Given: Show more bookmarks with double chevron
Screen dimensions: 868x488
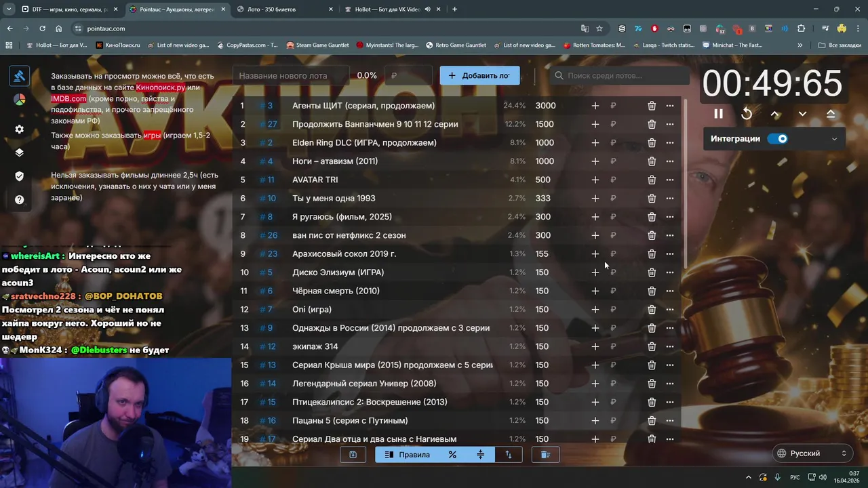Looking at the screenshot, I should coord(800,45).
